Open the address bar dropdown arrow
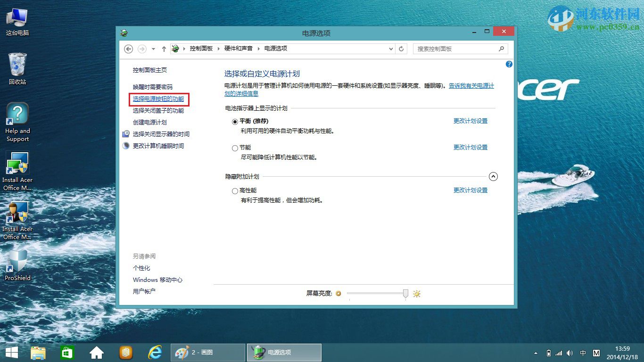Screen dimensions: 644x362 (390, 49)
